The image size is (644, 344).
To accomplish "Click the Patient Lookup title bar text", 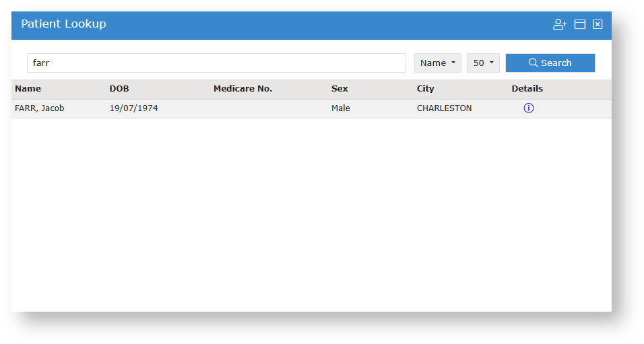I will click(63, 24).
